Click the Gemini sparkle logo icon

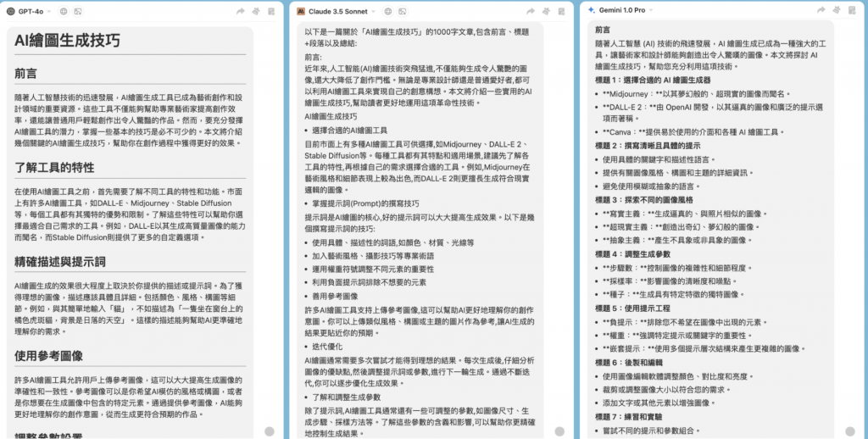click(x=591, y=10)
